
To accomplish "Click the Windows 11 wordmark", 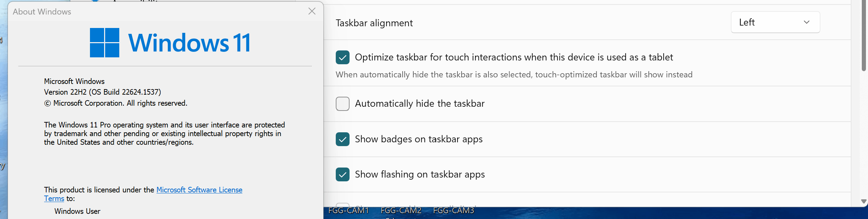I will (x=189, y=43).
